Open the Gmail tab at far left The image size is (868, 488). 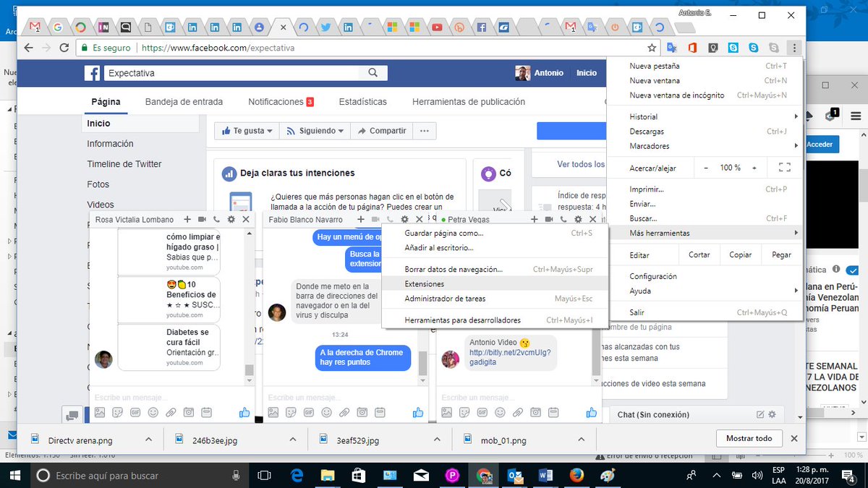(35, 27)
